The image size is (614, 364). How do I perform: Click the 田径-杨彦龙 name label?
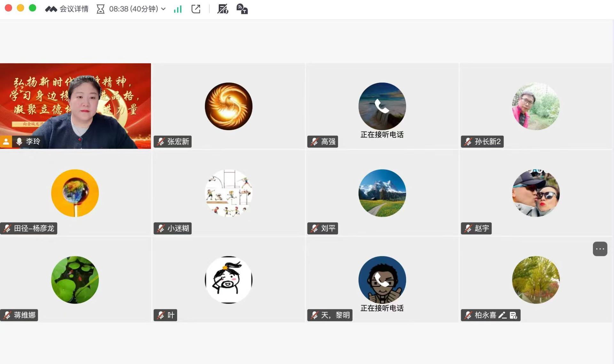[34, 228]
